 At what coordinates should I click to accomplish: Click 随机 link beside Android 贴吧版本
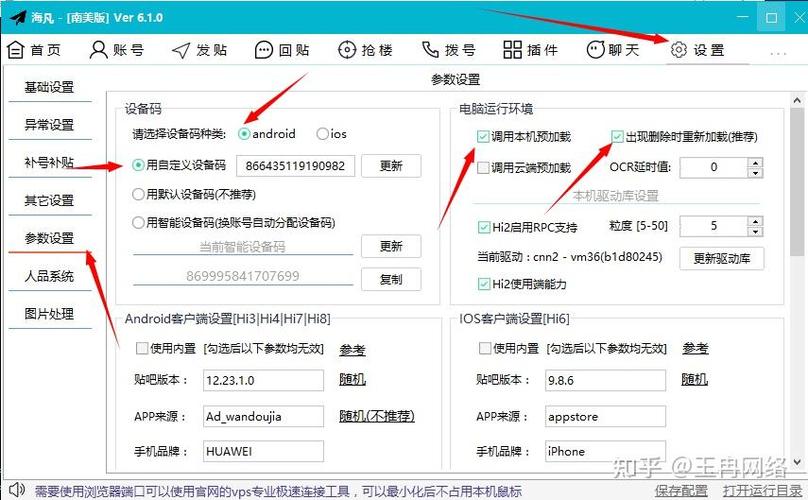352,380
